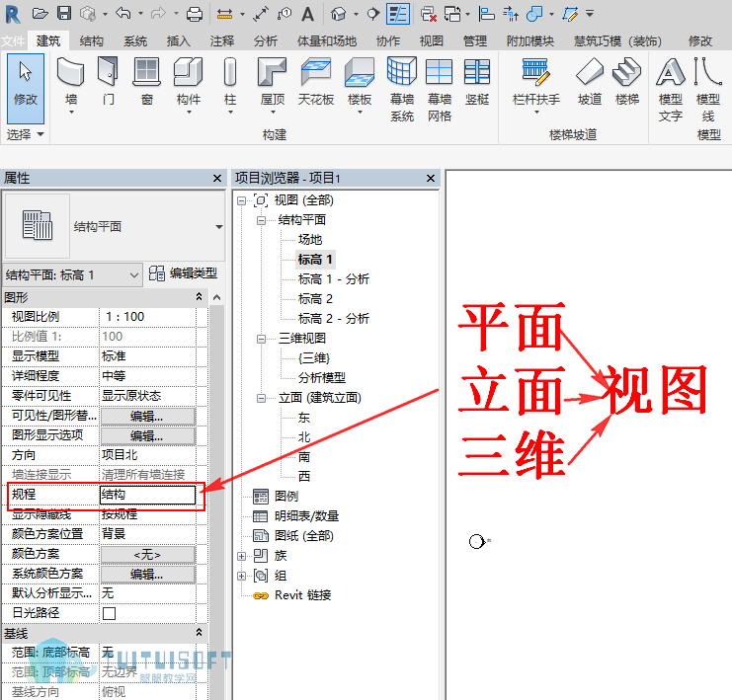The image size is (732, 700).
Task: Open the structural plan type selector dropdown
Action: click(219, 227)
